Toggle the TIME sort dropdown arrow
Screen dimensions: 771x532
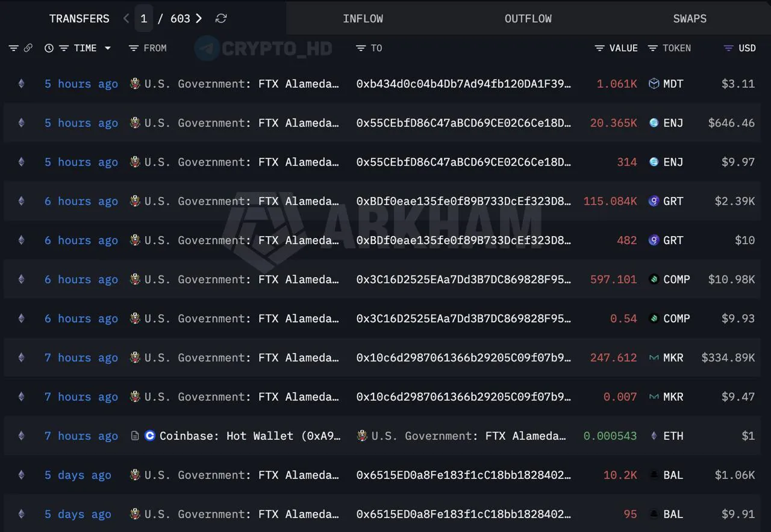pos(108,48)
